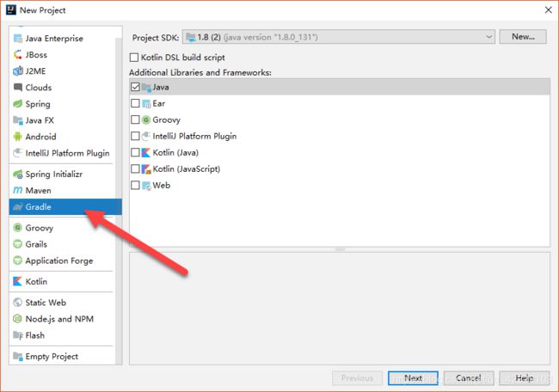
Task: Select the Spring Initializr icon
Action: (x=18, y=174)
